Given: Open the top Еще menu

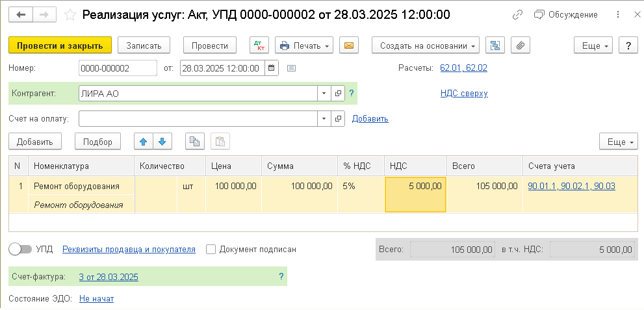Looking at the screenshot, I should pyautogui.click(x=593, y=45).
